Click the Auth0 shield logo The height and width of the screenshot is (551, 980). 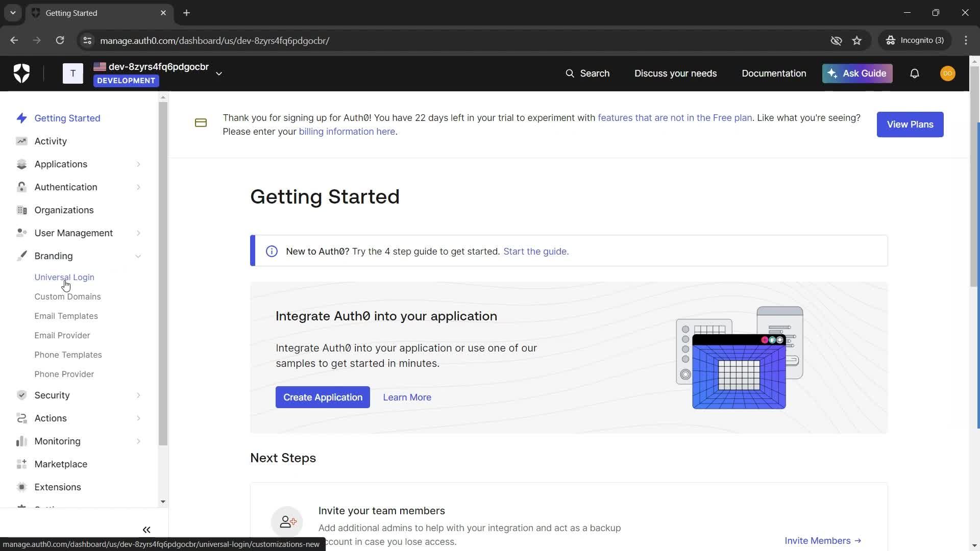pyautogui.click(x=21, y=73)
